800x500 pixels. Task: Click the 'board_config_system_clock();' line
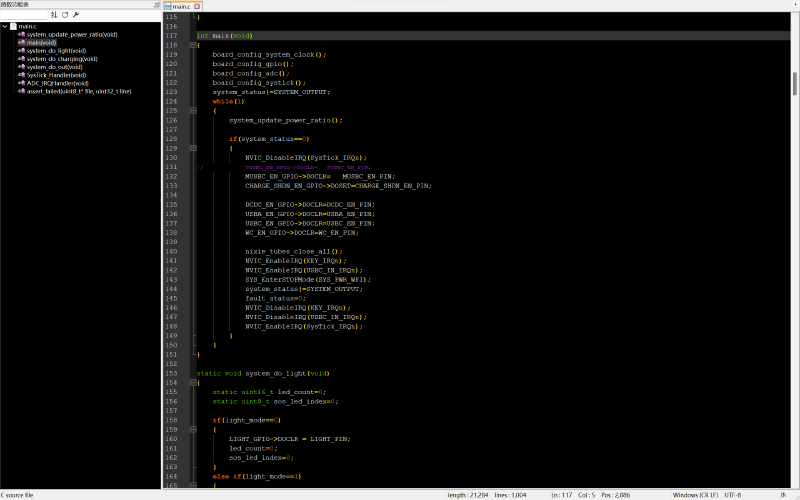[269, 55]
